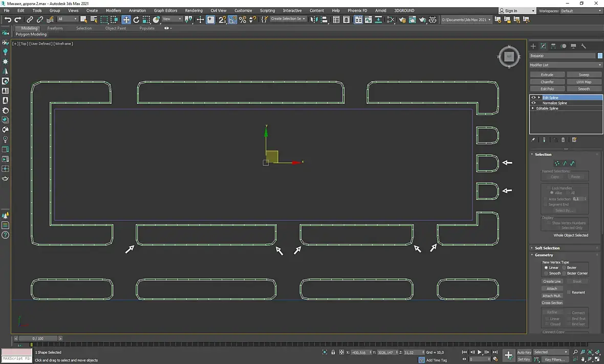Image resolution: width=604 pixels, height=364 pixels.
Task: Switch to the Freeform ribbon tab
Action: 55,28
